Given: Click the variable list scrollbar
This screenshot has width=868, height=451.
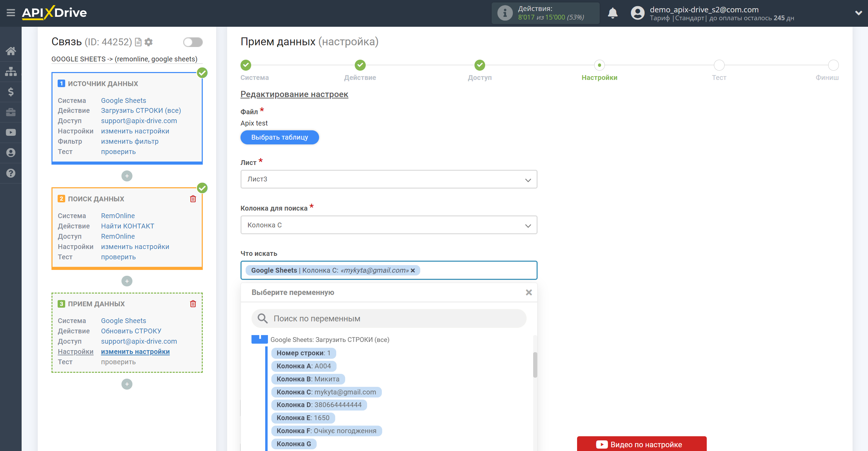Looking at the screenshot, I should [535, 365].
